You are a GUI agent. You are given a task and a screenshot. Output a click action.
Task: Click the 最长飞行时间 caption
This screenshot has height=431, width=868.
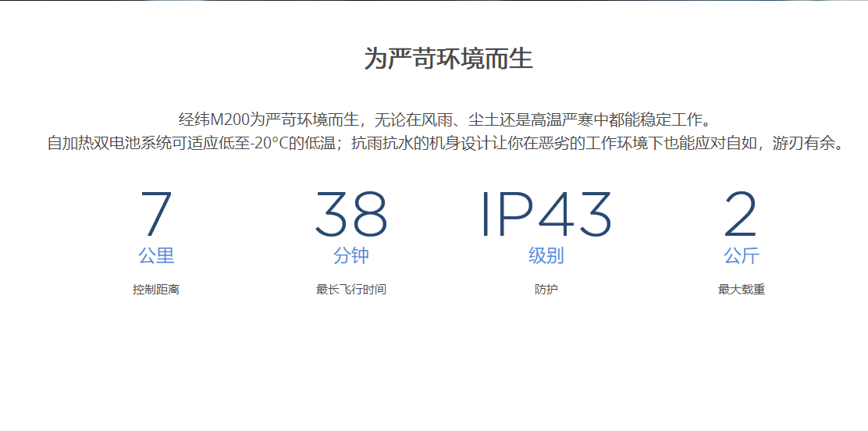351,290
